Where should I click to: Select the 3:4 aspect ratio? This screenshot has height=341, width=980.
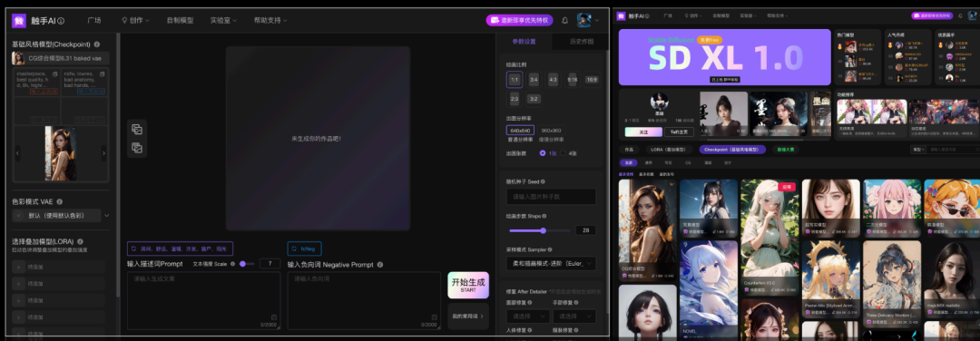(534, 80)
